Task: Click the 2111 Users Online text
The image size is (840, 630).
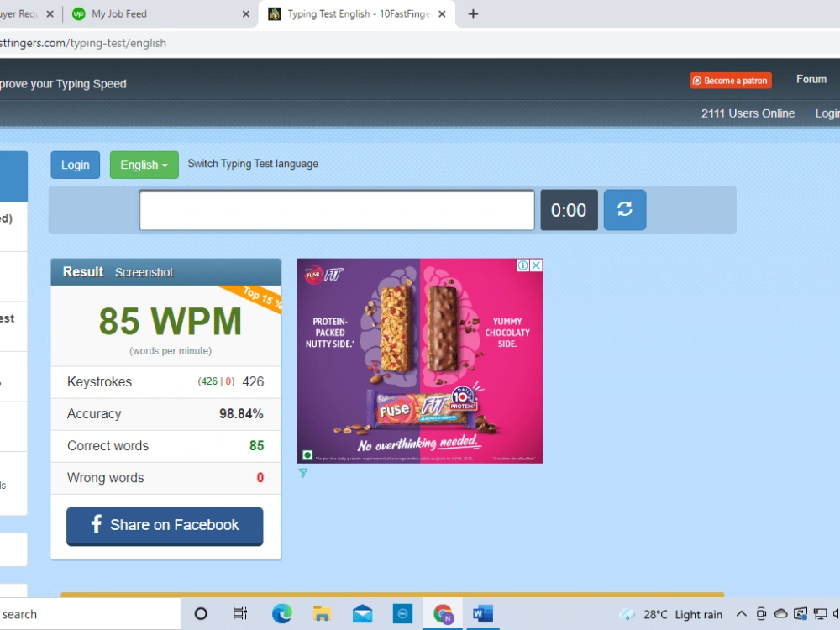Action: pos(748,113)
